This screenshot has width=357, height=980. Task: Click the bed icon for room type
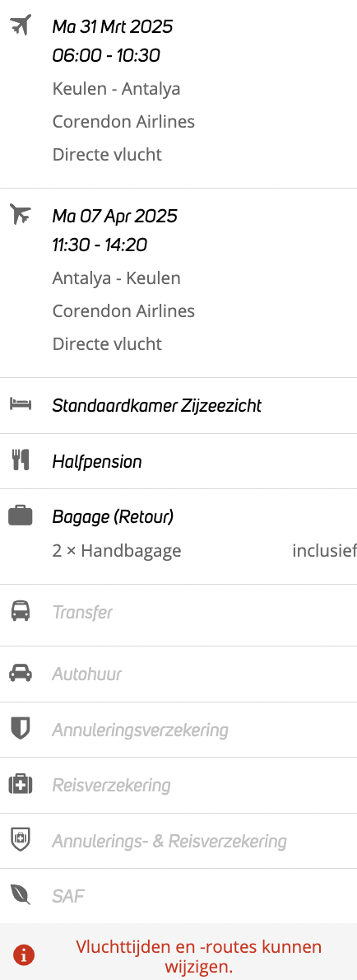20,405
